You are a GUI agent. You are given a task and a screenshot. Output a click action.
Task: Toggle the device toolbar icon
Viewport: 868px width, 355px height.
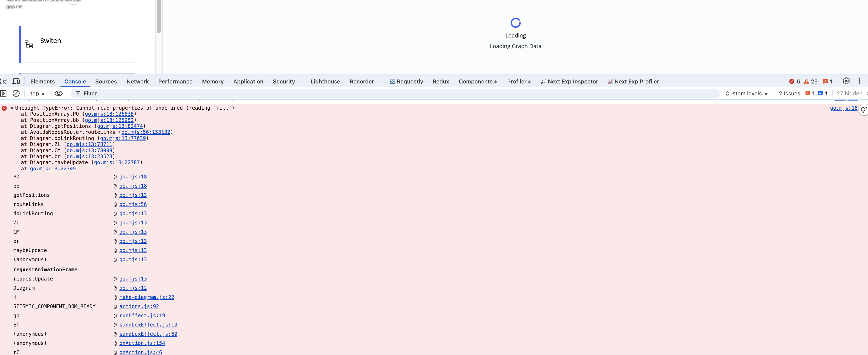[16, 81]
